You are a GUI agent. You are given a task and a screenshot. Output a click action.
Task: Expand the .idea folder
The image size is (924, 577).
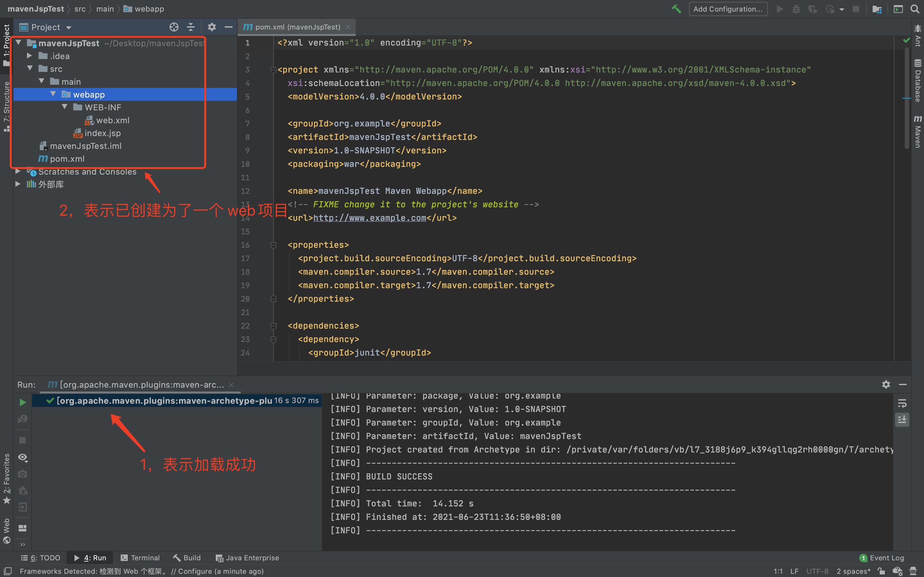pyautogui.click(x=30, y=56)
